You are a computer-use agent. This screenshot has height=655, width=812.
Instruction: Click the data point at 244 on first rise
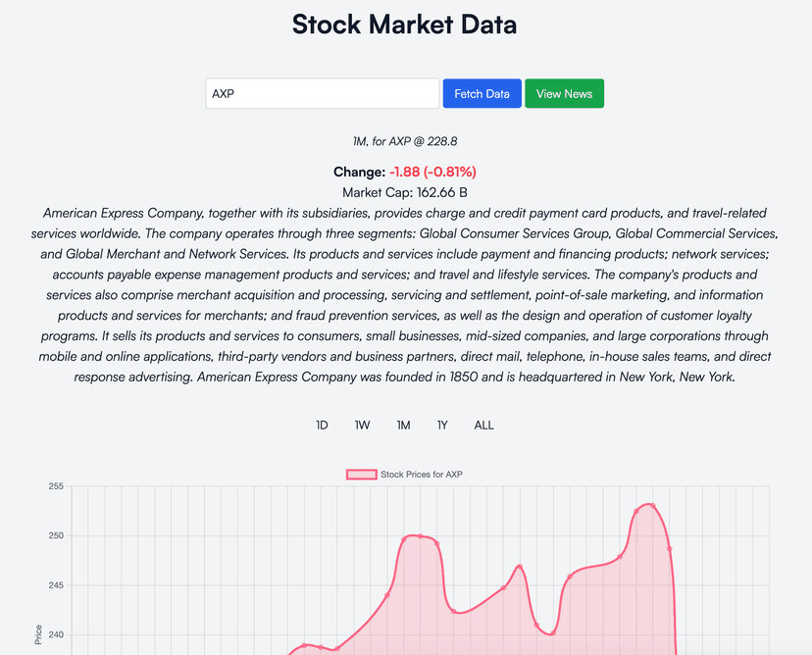(x=387, y=595)
